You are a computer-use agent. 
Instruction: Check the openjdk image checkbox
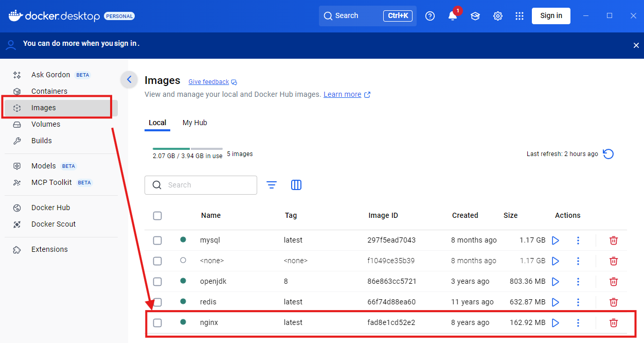click(x=157, y=282)
